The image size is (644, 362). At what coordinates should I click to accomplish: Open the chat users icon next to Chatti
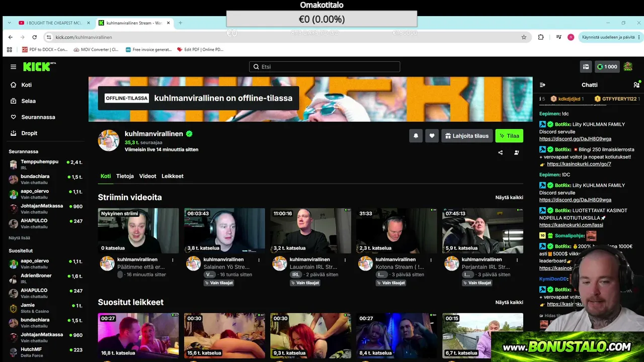[x=636, y=84]
